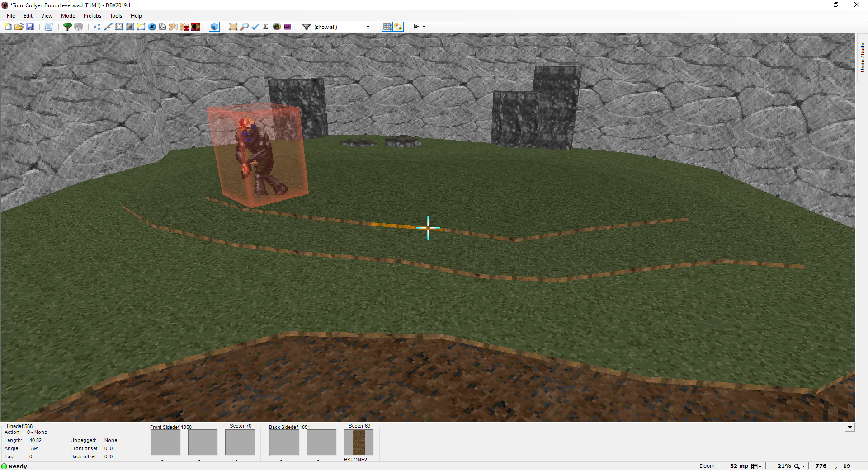
Task: Click the New Map icon
Action: click(8, 27)
